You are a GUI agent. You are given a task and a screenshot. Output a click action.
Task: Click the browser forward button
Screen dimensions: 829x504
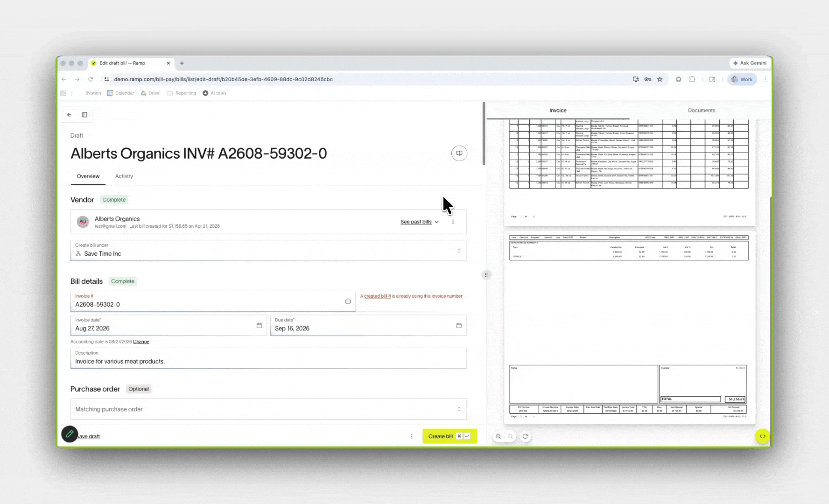pos(77,79)
